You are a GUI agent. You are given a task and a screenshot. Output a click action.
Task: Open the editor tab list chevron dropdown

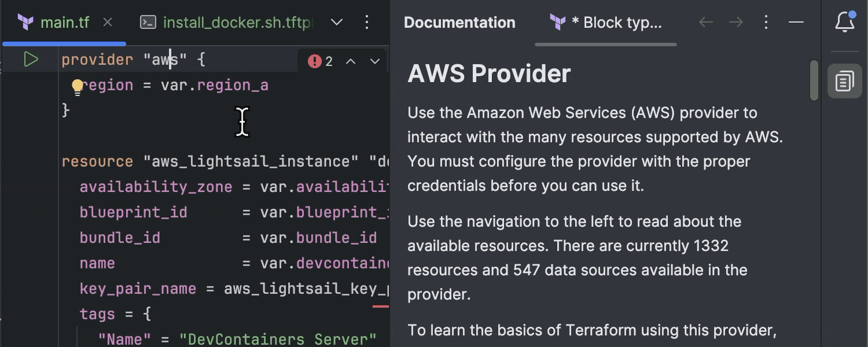click(x=336, y=22)
